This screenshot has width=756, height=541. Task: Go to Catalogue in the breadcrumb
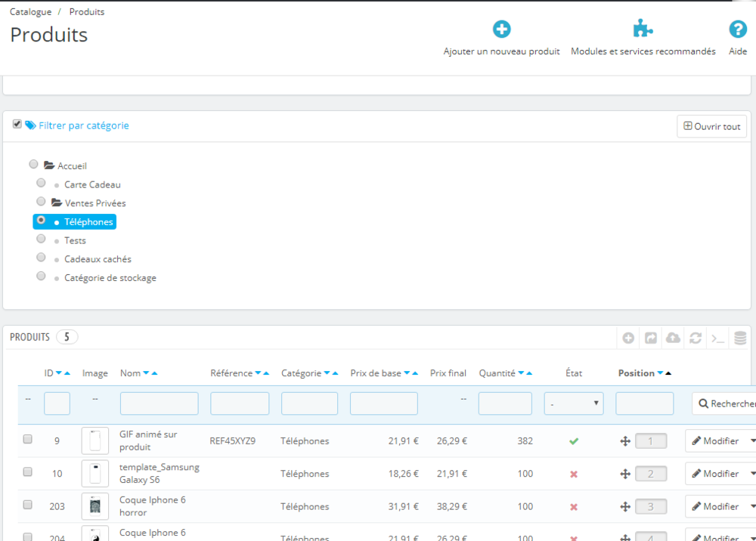(x=31, y=12)
